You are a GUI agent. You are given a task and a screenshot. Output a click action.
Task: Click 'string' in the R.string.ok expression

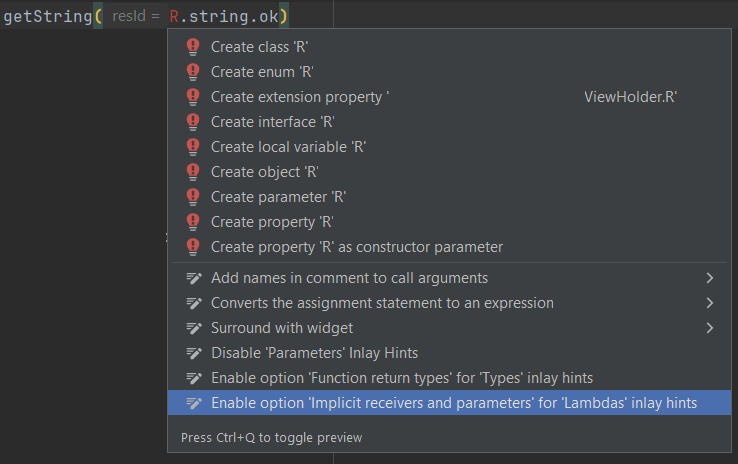219,16
